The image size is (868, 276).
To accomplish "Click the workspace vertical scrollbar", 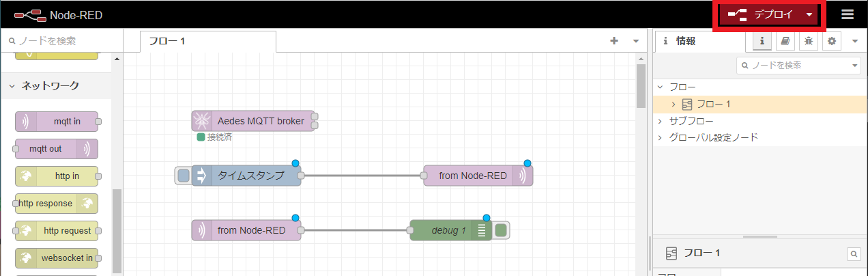I will (641, 86).
